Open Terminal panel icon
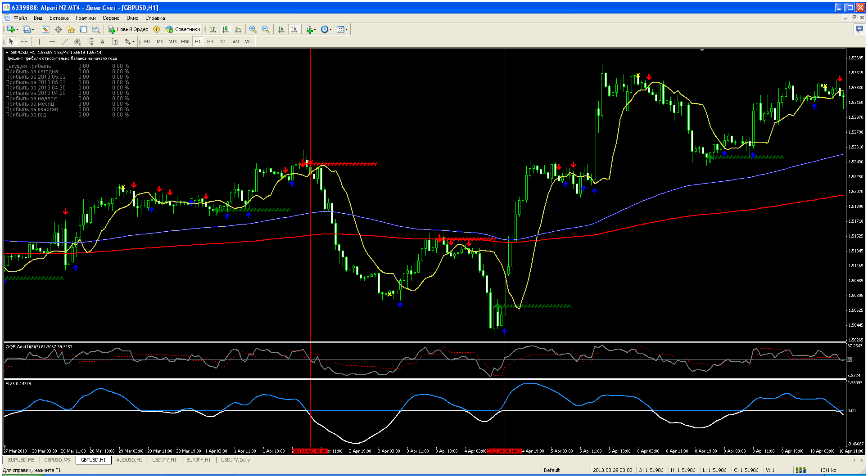Viewport: 868px width, 476px height. pos(83,29)
